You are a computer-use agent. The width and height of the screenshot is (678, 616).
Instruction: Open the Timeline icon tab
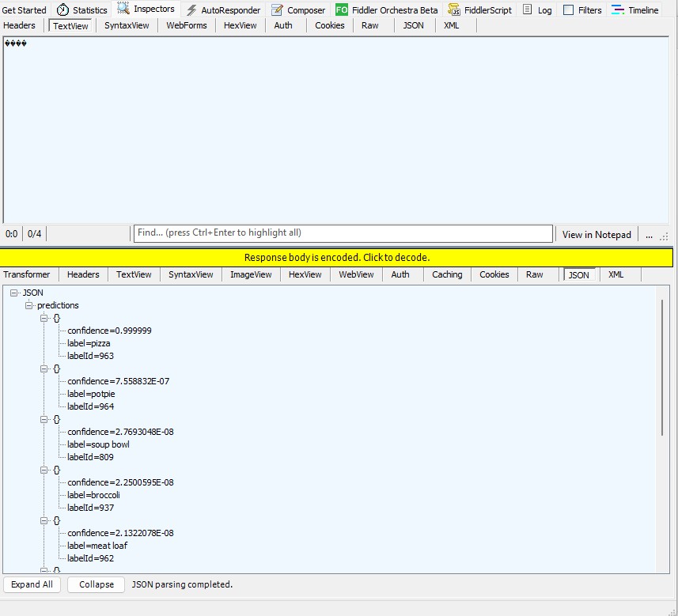tap(618, 10)
